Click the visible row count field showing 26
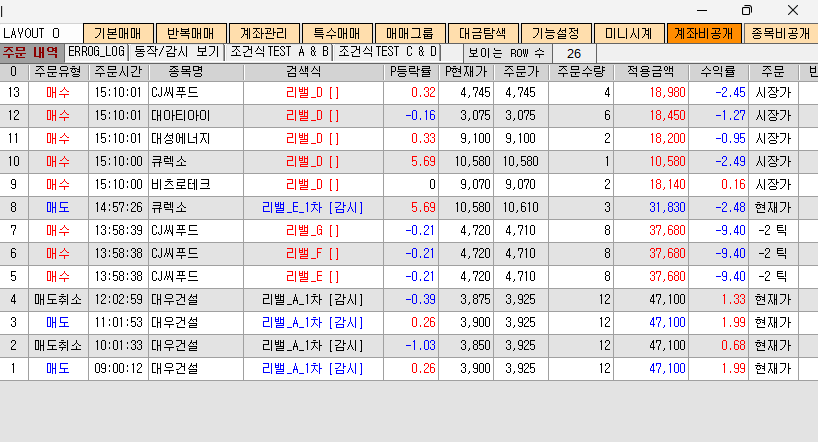The width and height of the screenshot is (818, 442). click(574, 54)
